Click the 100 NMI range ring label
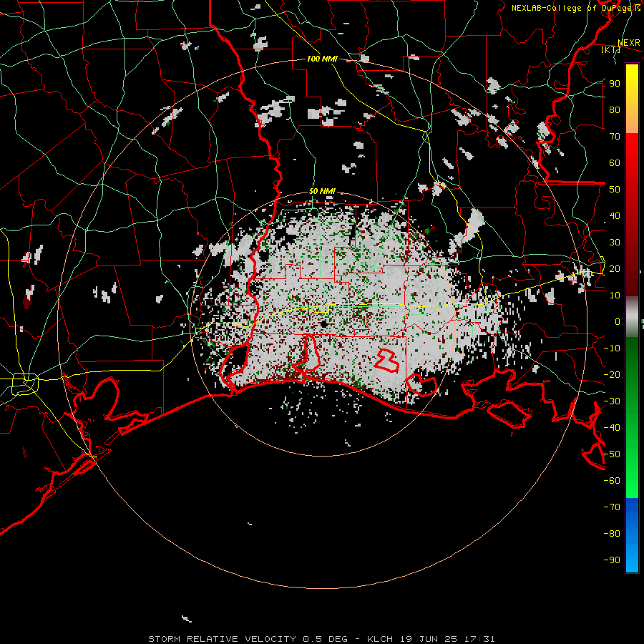644x644 pixels. coord(322,59)
